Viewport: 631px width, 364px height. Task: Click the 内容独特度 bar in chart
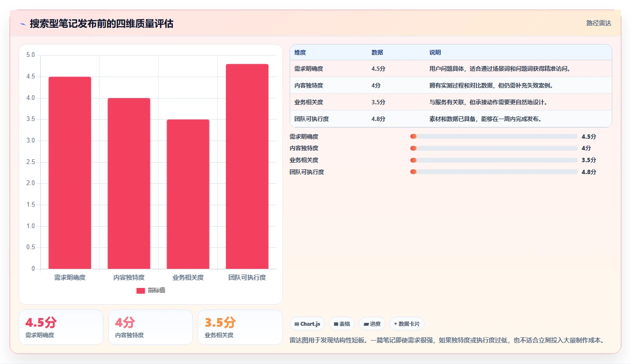coord(129,183)
